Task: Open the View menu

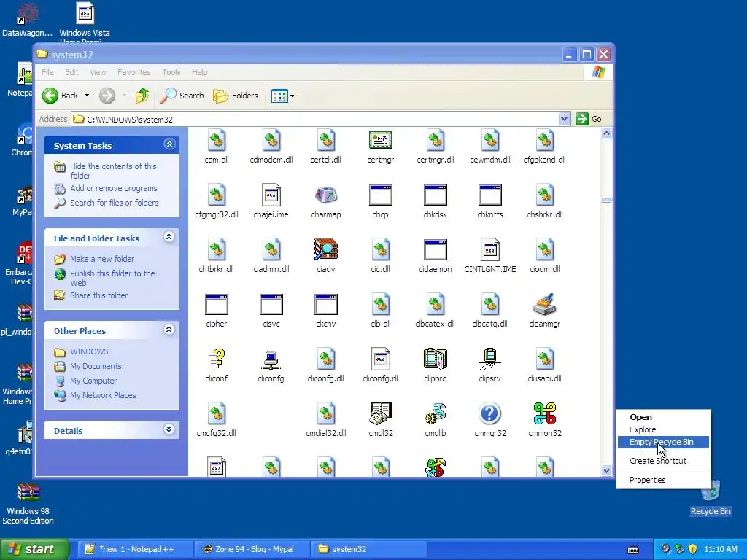Action: click(x=98, y=72)
